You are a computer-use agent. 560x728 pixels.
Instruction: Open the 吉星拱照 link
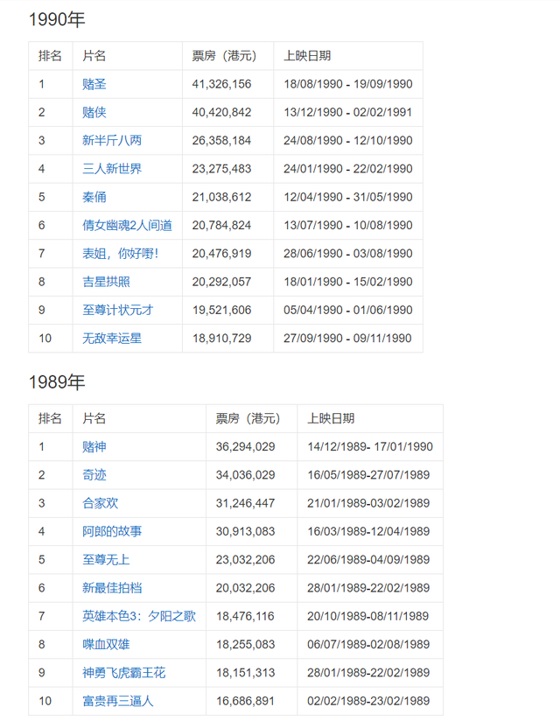107,282
